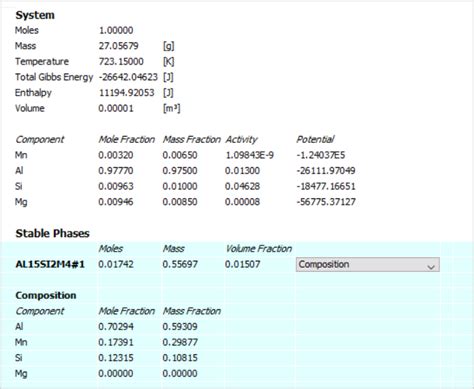Click the Al mass fraction 0.97500

[x=180, y=171]
